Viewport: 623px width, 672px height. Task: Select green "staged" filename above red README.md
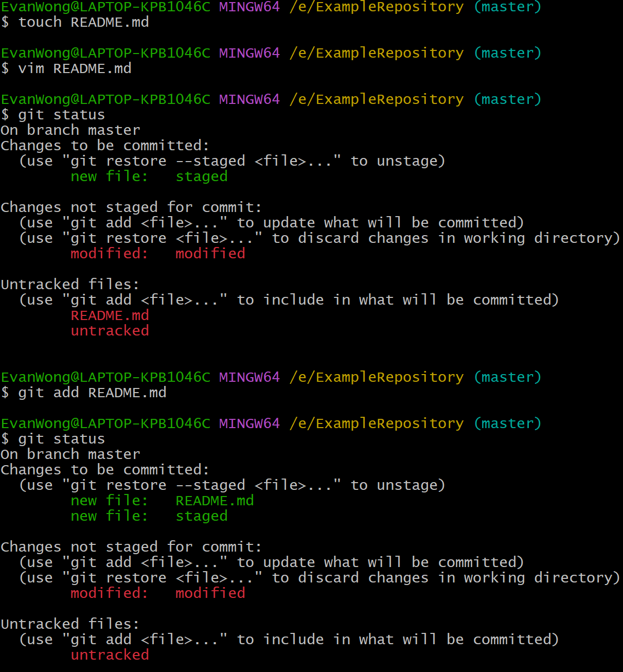[201, 176]
